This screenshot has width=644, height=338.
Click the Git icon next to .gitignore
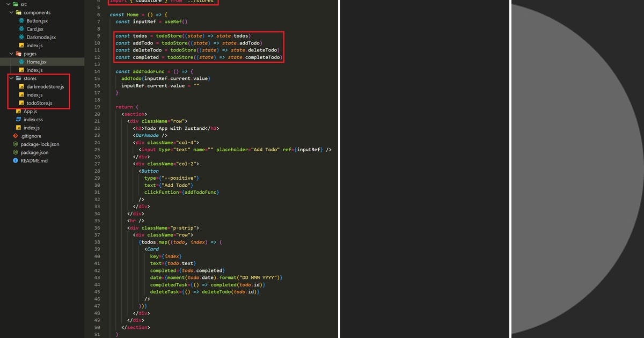[x=15, y=136]
